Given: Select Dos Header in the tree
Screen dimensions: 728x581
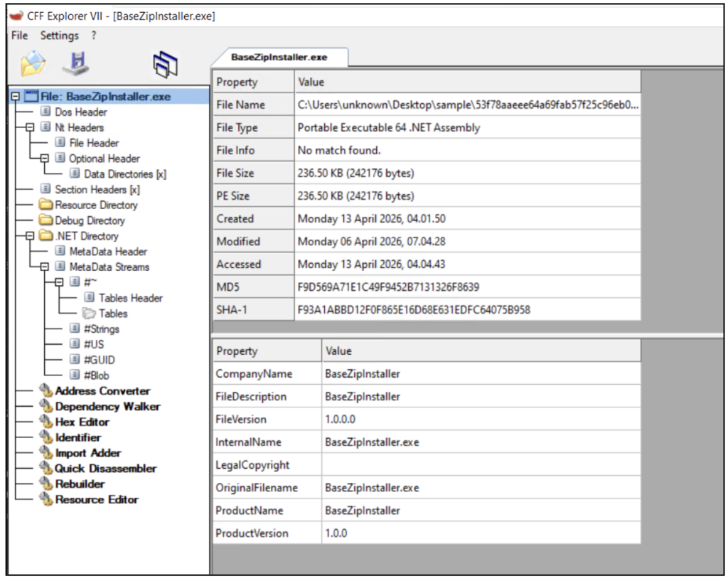Looking at the screenshot, I should 81,112.
